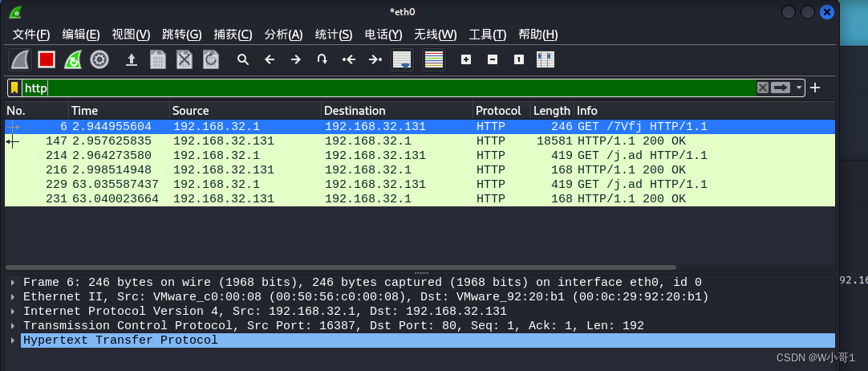Screen dimensions: 868x371
Task: Reload this capture file icon
Action: click(x=211, y=59)
